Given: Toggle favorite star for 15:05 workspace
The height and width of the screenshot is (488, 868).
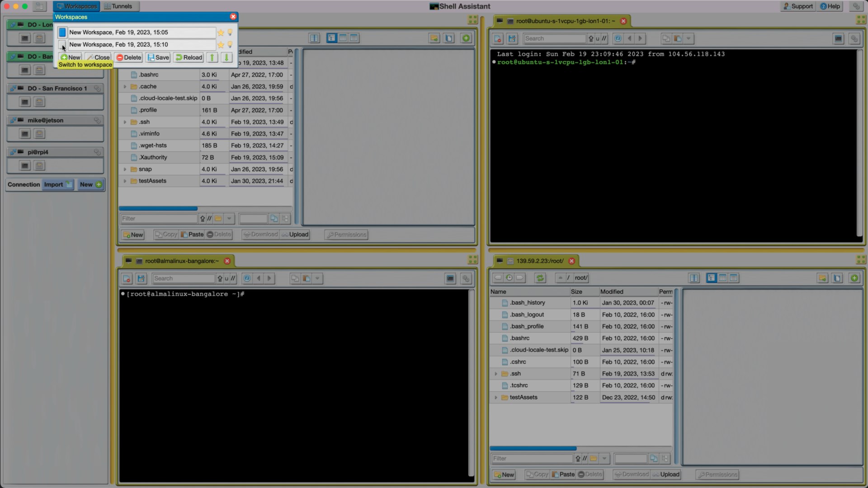Looking at the screenshot, I should [221, 33].
